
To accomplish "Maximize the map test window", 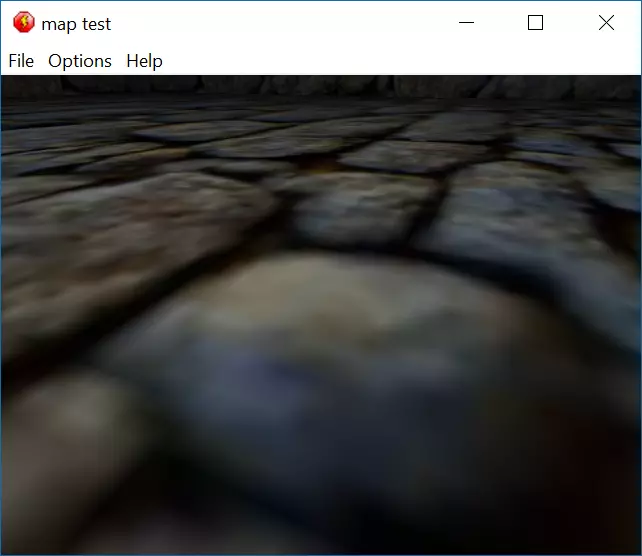I will tap(536, 23).
